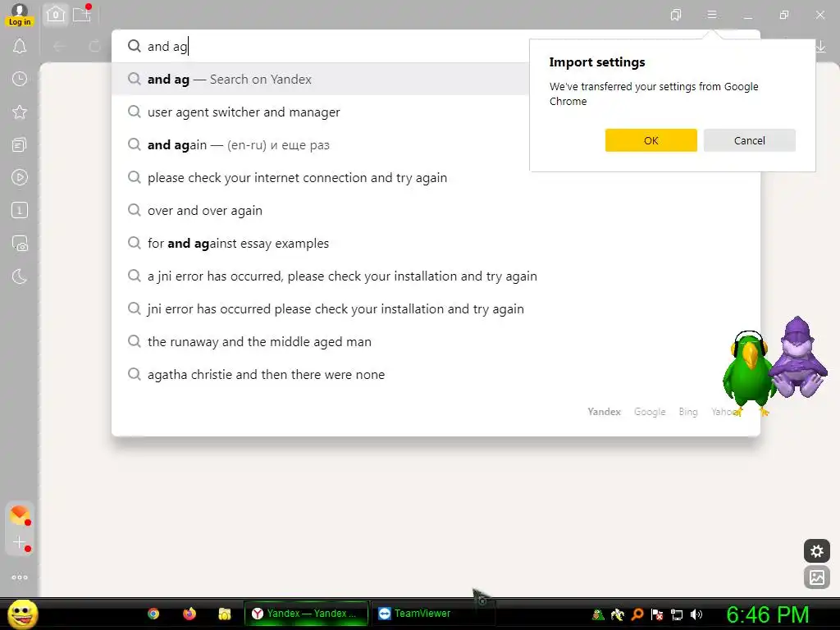Pick 'the runaway and the middle aged man'

click(x=436, y=342)
